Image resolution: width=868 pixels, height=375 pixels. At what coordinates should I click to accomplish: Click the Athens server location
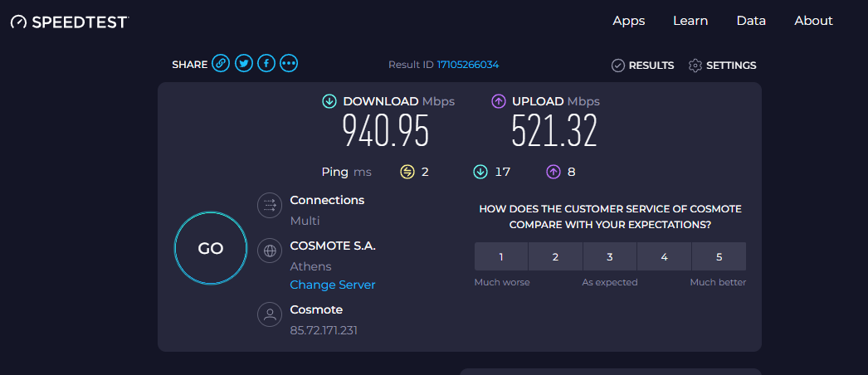pyautogui.click(x=310, y=266)
